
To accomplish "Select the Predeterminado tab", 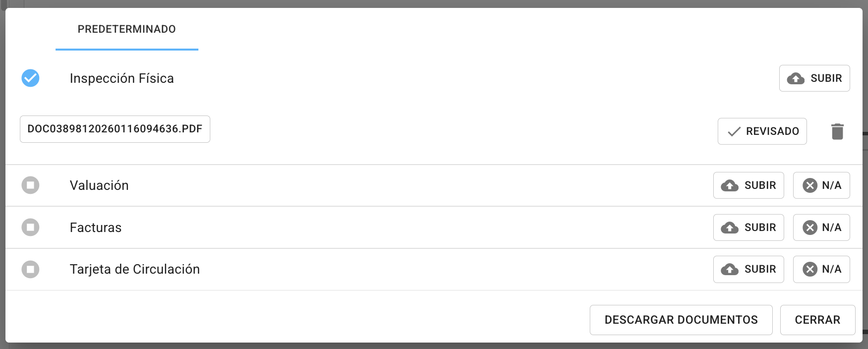I will click(126, 29).
